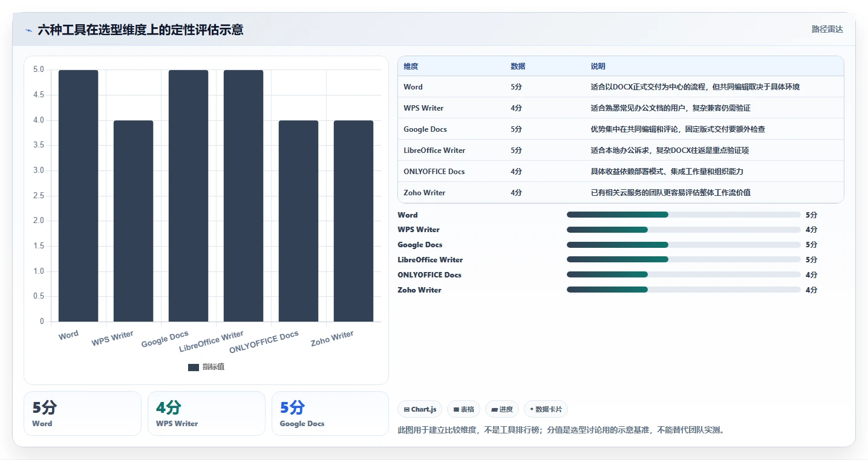Screen dimensions: 868x460
Task: Click the Chart.js tag chip
Action: 420,409
